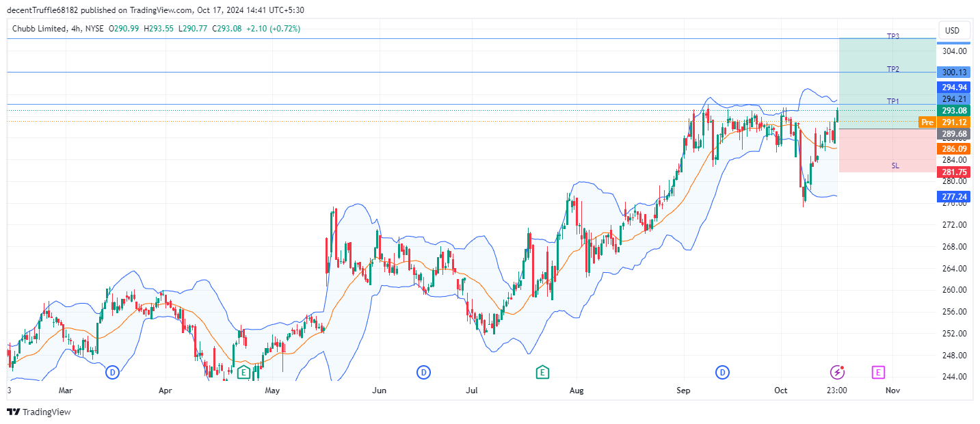The image size is (980, 424).
Task: Select the TP1 line label
Action: tap(893, 101)
